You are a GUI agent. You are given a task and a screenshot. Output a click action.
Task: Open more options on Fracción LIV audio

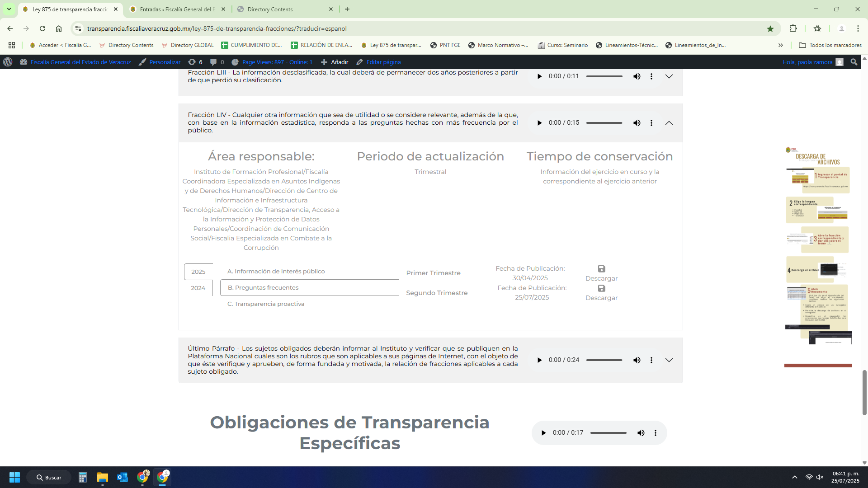point(651,123)
